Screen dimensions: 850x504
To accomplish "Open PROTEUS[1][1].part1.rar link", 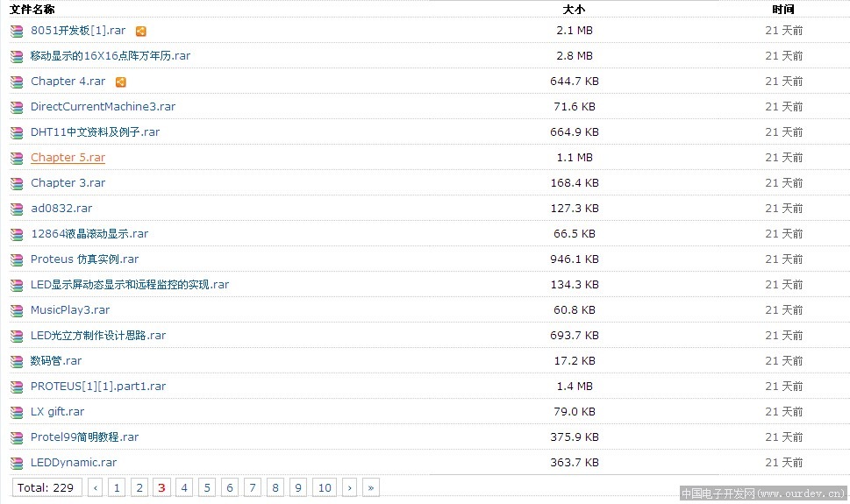I will point(98,387).
